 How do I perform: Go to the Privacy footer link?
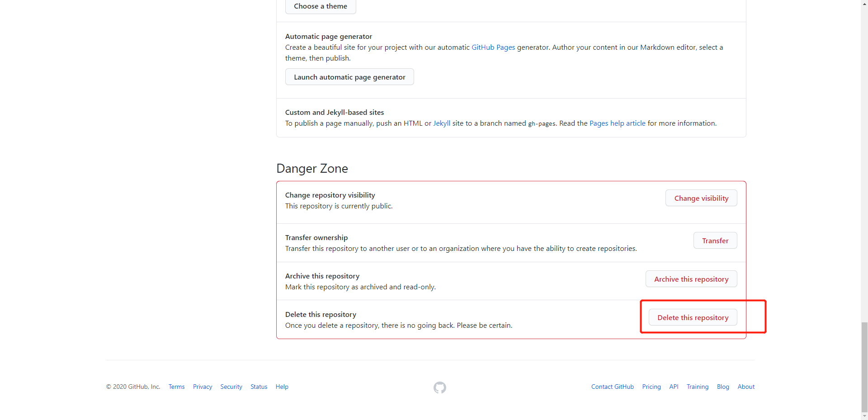(x=203, y=387)
